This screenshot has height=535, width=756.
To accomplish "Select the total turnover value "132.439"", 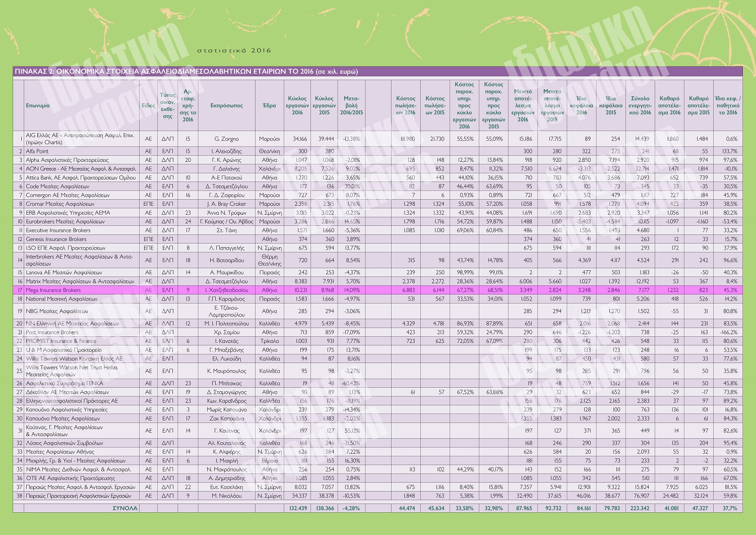I will pos(297,508).
